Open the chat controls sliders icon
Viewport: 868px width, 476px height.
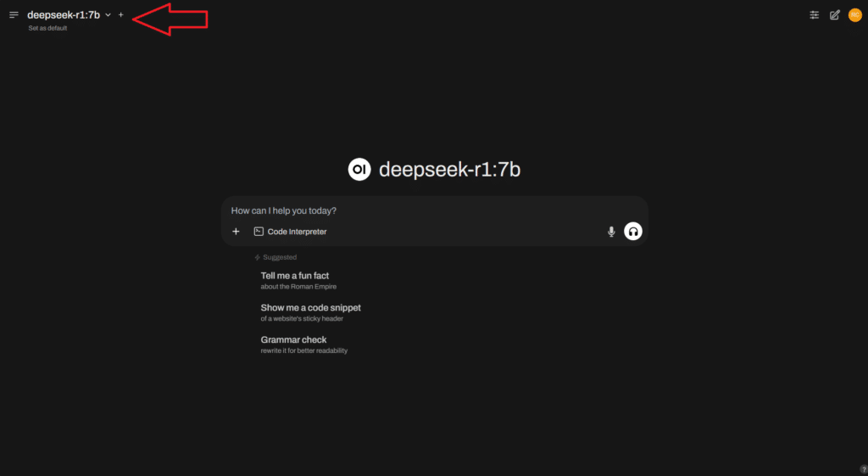(x=814, y=15)
